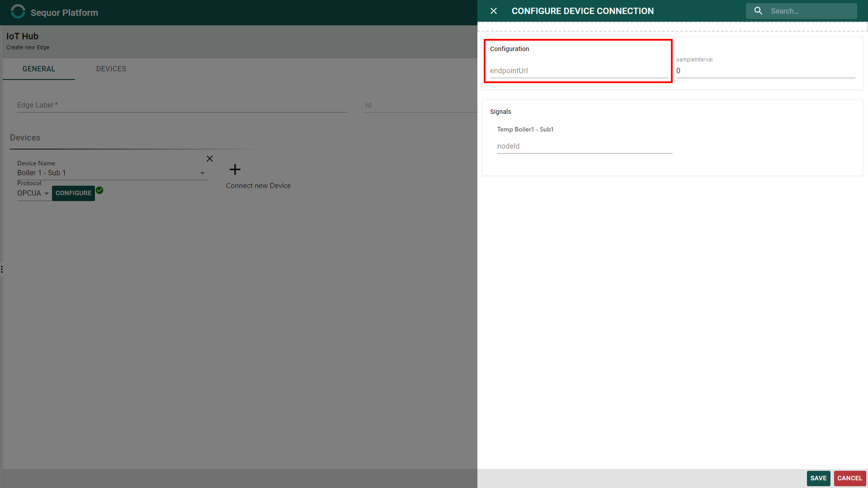The width and height of the screenshot is (868, 488).
Task: Click the Id field
Action: pyautogui.click(x=421, y=105)
